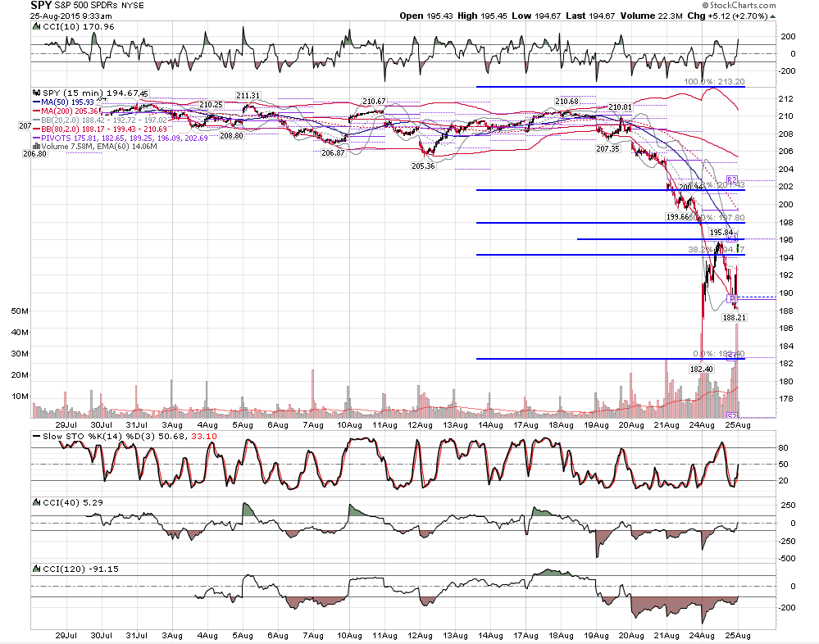The height and width of the screenshot is (644, 819).
Task: Click the 210.67 price high callout
Action: 374,102
